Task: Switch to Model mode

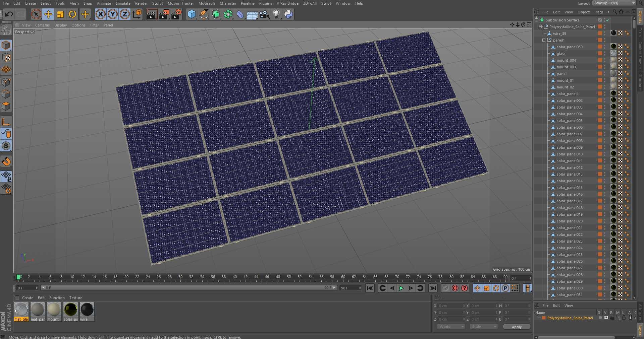Action: click(x=6, y=45)
